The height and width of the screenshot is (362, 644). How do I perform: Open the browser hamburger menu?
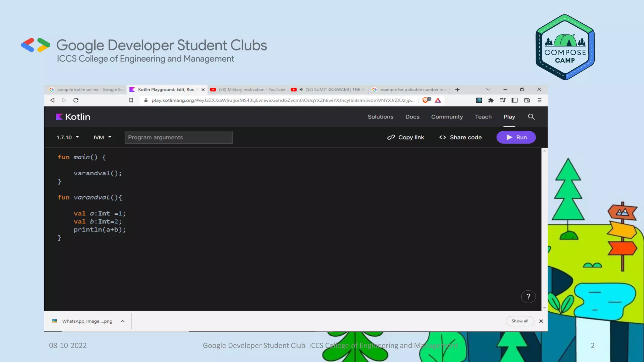tap(540, 100)
